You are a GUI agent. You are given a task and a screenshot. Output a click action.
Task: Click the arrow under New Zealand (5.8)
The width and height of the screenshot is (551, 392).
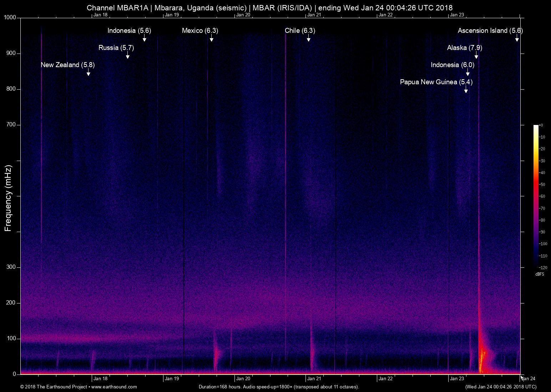pos(89,73)
